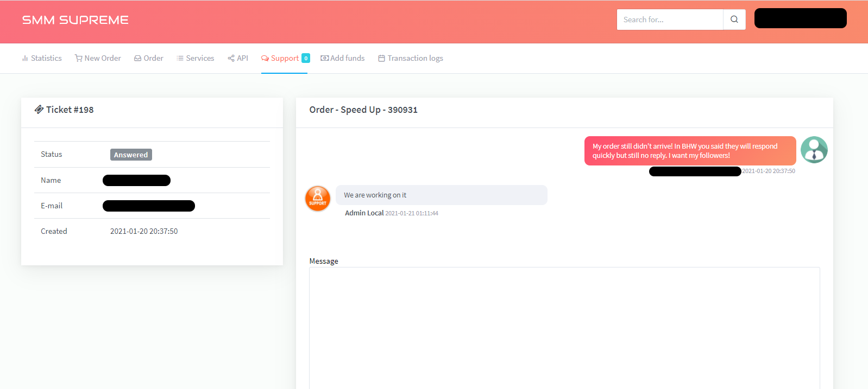868x389 pixels.
Task: Click the Support unread count badge
Action: click(x=306, y=58)
